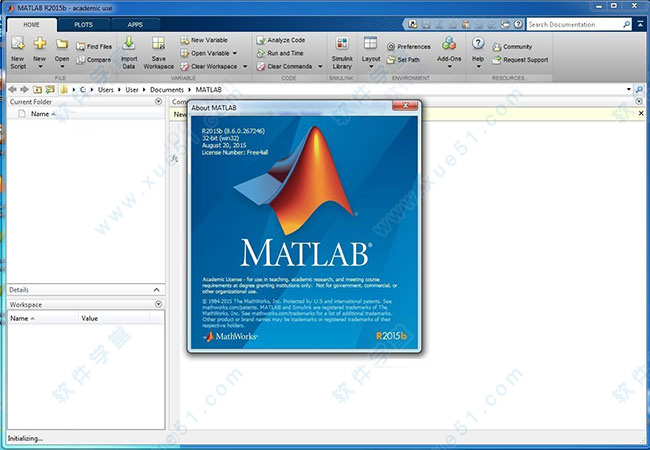This screenshot has height=450, width=650.
Task: Click the New Variable tool
Action: pos(204,40)
